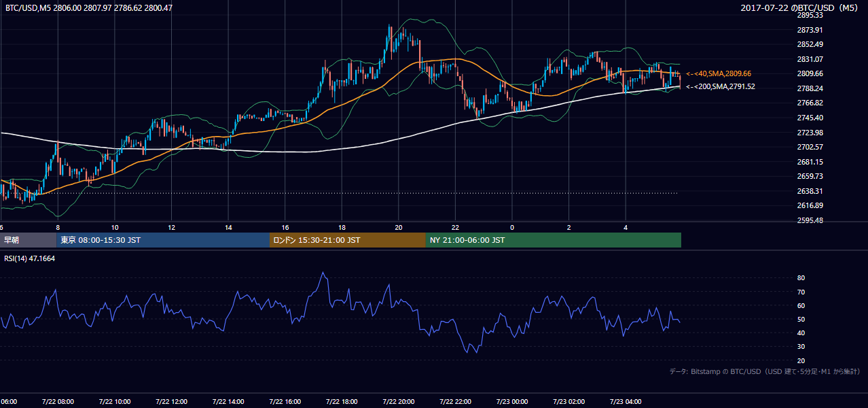Screen dimensions: 868x408
Task: Click hour mark 16 under price chart
Action: 285,228
